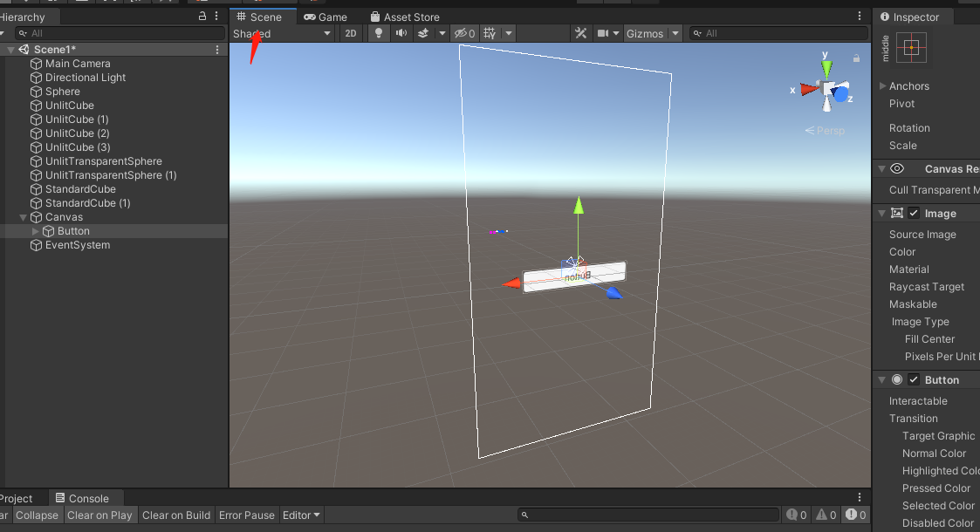Select Main Camera in the Hierarchy
Image resolution: width=980 pixels, height=532 pixels.
pos(78,64)
